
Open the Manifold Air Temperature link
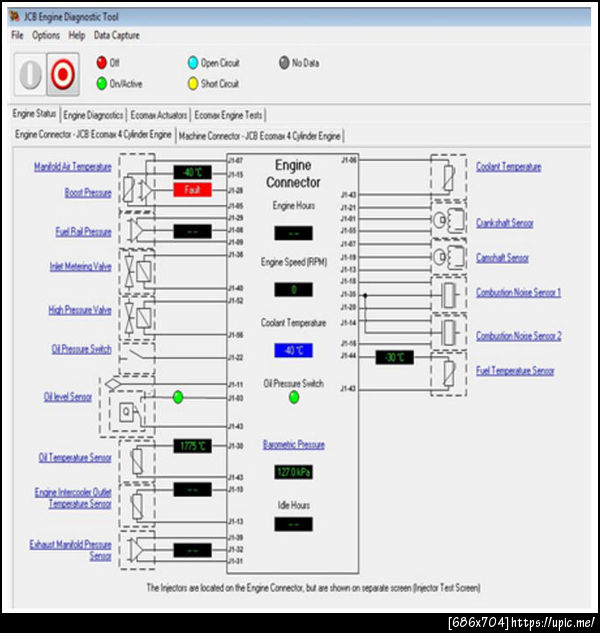click(x=73, y=167)
